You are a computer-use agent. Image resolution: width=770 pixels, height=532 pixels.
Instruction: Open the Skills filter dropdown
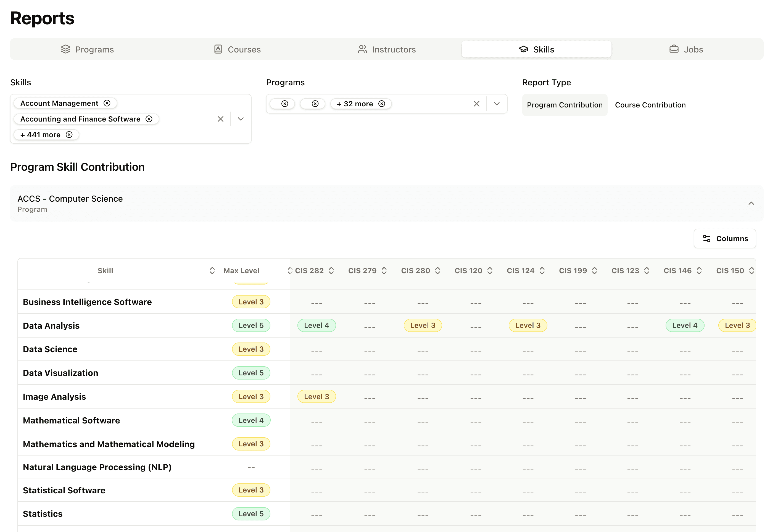[x=241, y=119]
